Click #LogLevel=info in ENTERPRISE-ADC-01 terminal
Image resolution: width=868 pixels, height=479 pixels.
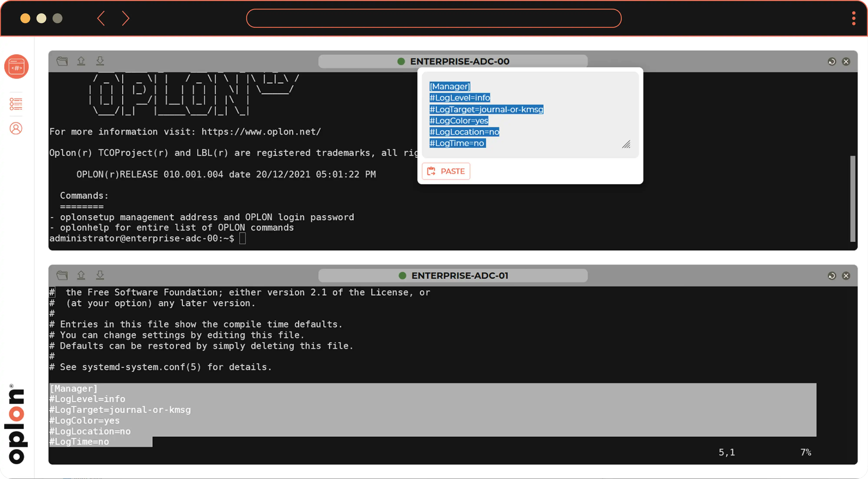87,399
